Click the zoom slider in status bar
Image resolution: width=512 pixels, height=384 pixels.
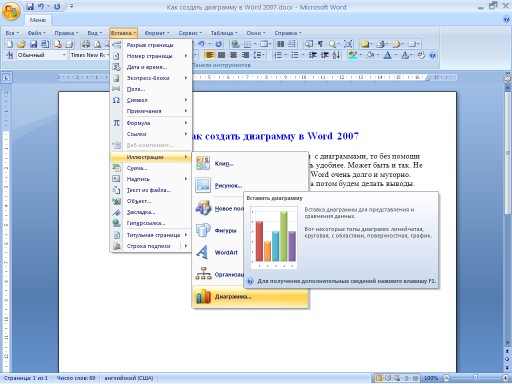(475, 378)
